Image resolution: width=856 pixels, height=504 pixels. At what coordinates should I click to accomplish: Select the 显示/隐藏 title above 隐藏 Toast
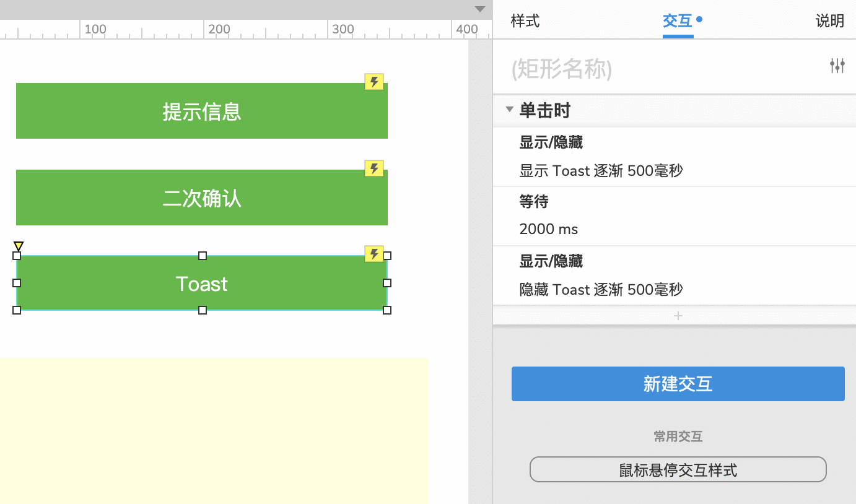[x=551, y=261]
